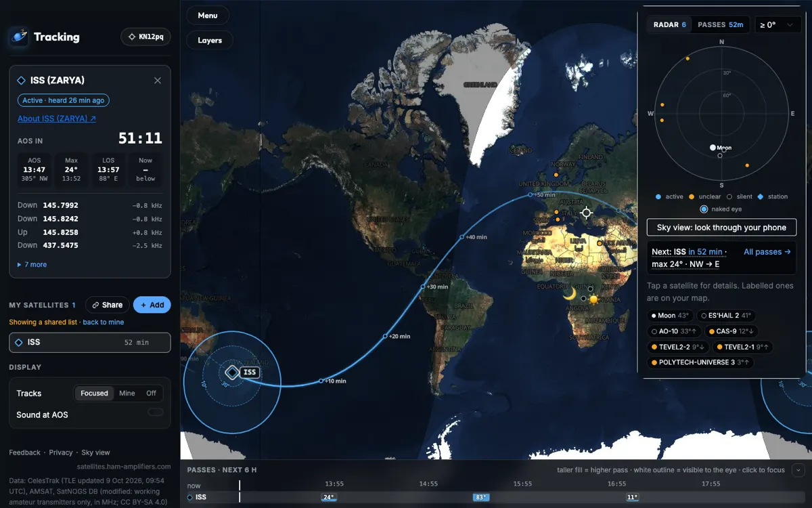Image resolution: width=812 pixels, height=508 pixels.
Task: Click the Share satellites button
Action: [x=108, y=305]
